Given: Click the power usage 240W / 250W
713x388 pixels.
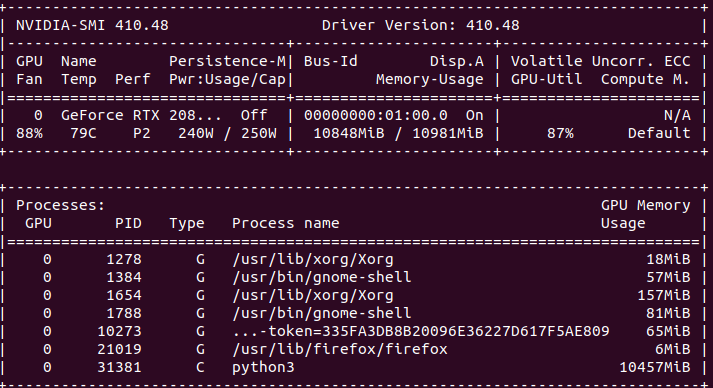Looking at the screenshot, I should 227,134.
